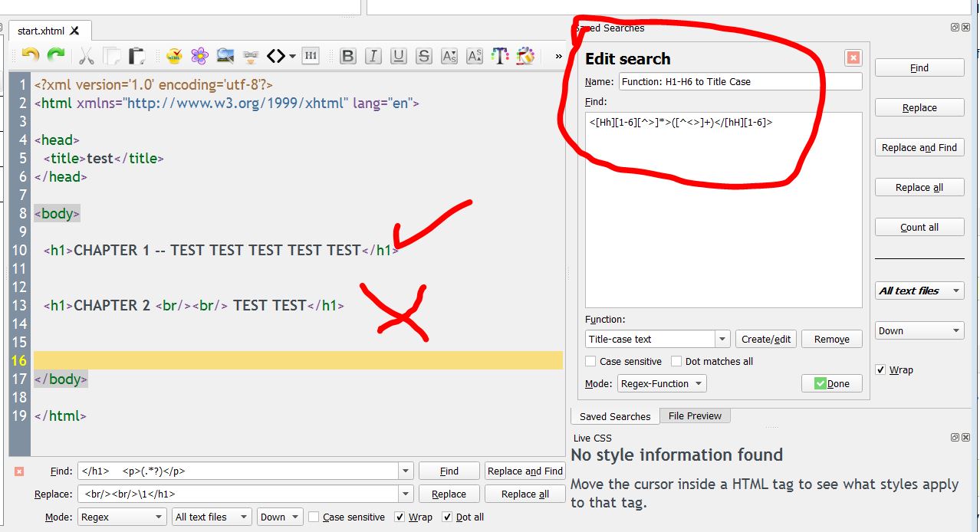The height and width of the screenshot is (532, 980).
Task: Click Replace all in Saved Searches panel
Action: pyautogui.click(x=919, y=187)
